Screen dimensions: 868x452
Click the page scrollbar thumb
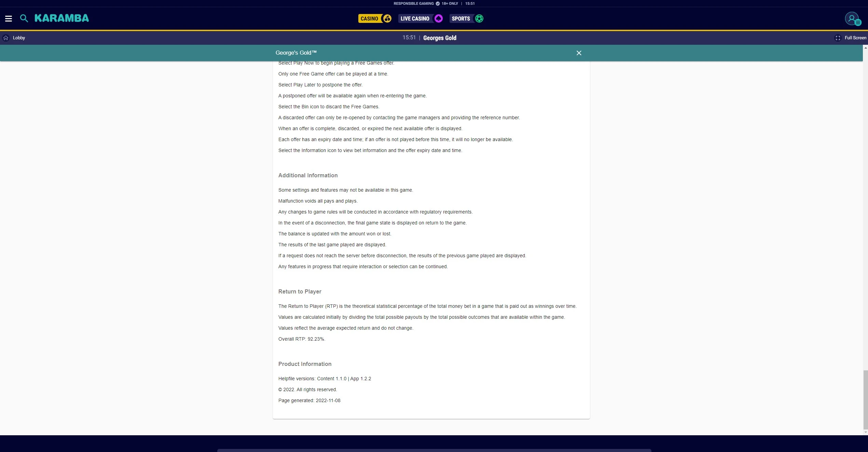(865, 399)
